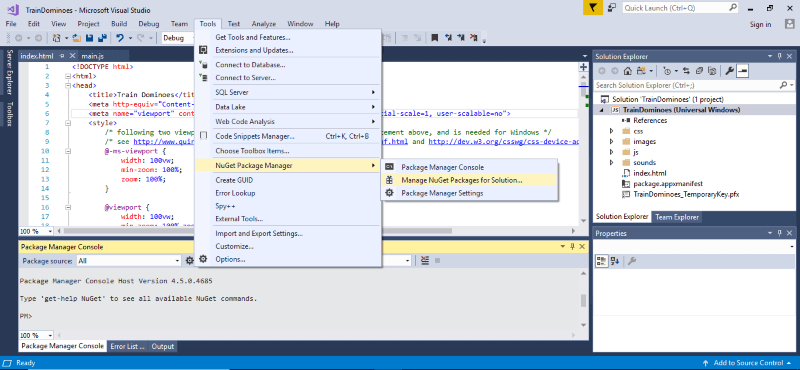Click Get Tools and Features menu item
Viewport: 800px width, 370px height.
point(288,37)
